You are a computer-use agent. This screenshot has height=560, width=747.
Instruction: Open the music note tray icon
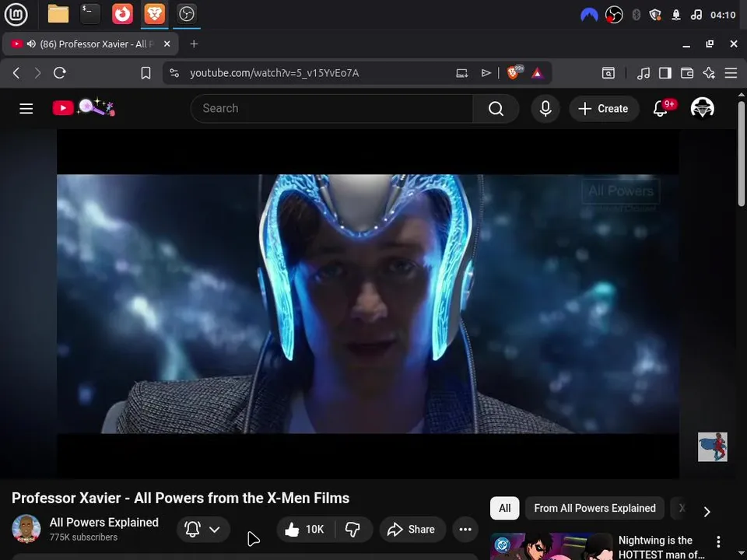coord(696,15)
